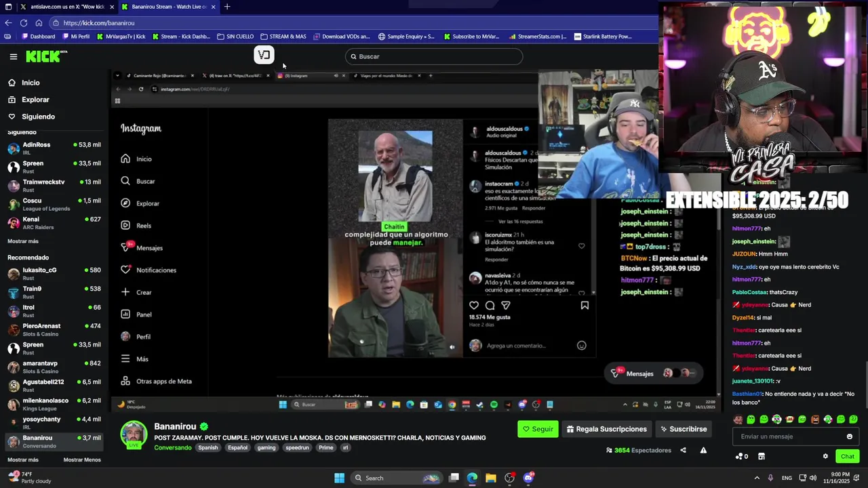This screenshot has width=868, height=488.
Task: Click the white VD overlay icon
Action: (x=264, y=55)
